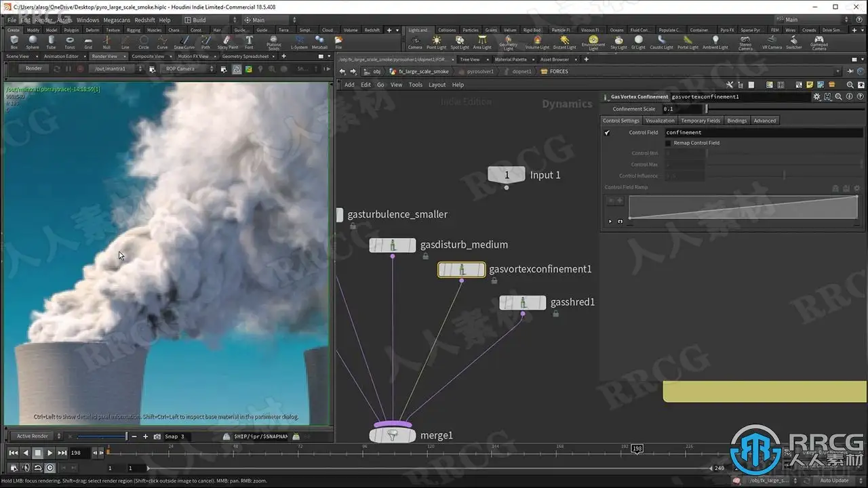Screen dimensions: 868x488
Task: Toggle the pin on the network pane
Action: 850,71
